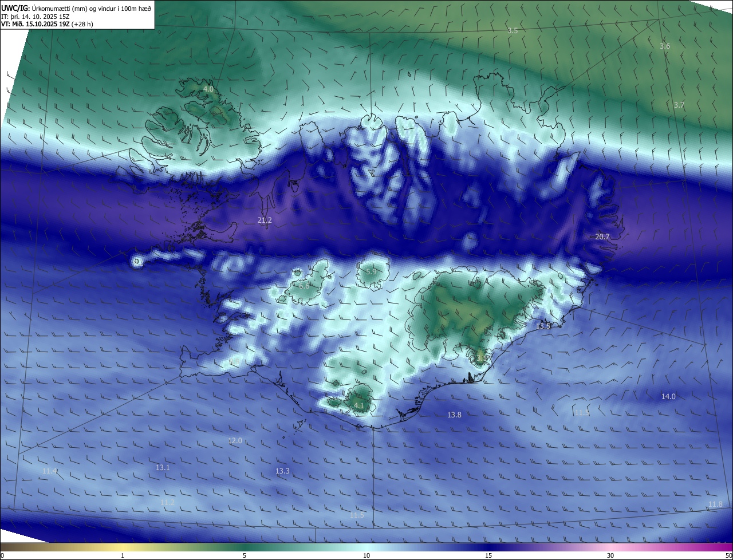Click the initial time line 'IT: þri. 14. 10. 2025 15Z'
The image size is (733, 560).
click(36, 17)
